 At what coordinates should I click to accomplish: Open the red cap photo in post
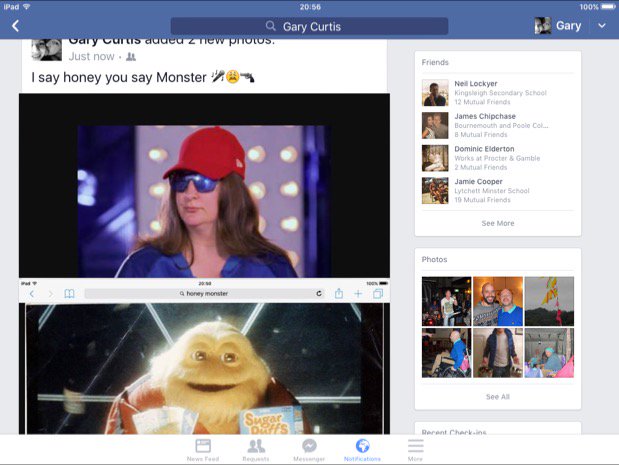[x=204, y=186]
